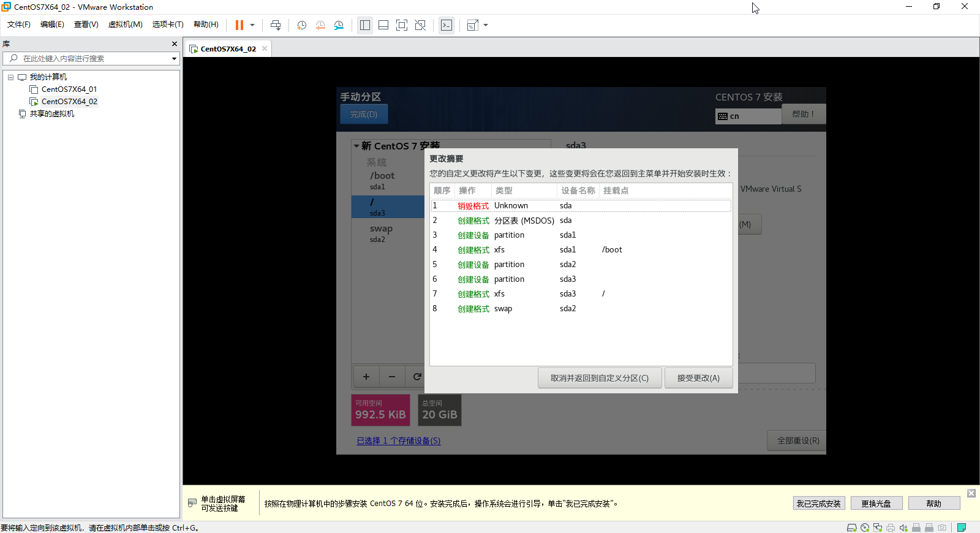Close the library (库) panel
Viewport: 980px width, 533px height.
[175, 43]
